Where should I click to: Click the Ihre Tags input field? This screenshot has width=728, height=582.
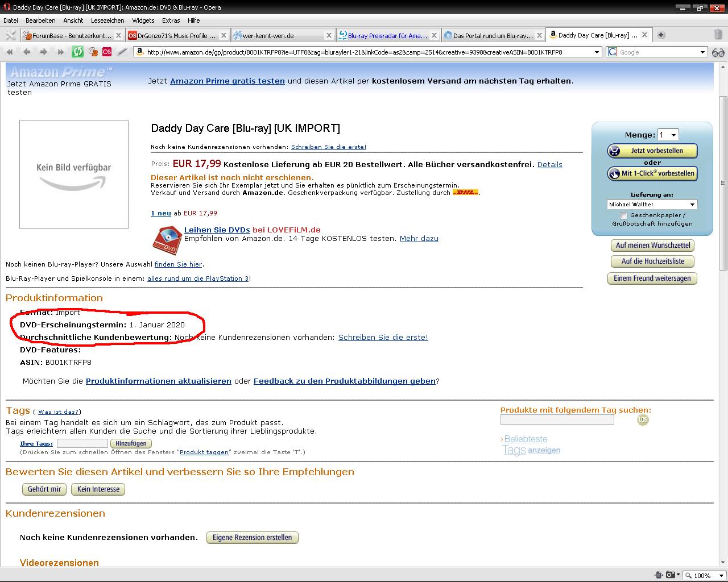tap(82, 443)
